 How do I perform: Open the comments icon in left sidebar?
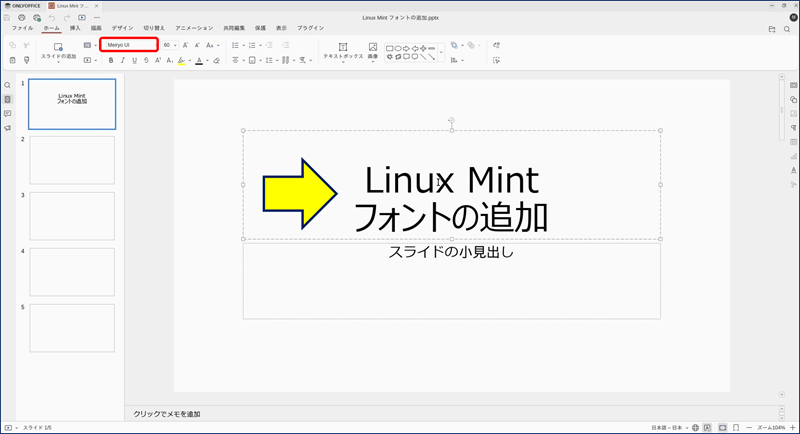pos(7,114)
